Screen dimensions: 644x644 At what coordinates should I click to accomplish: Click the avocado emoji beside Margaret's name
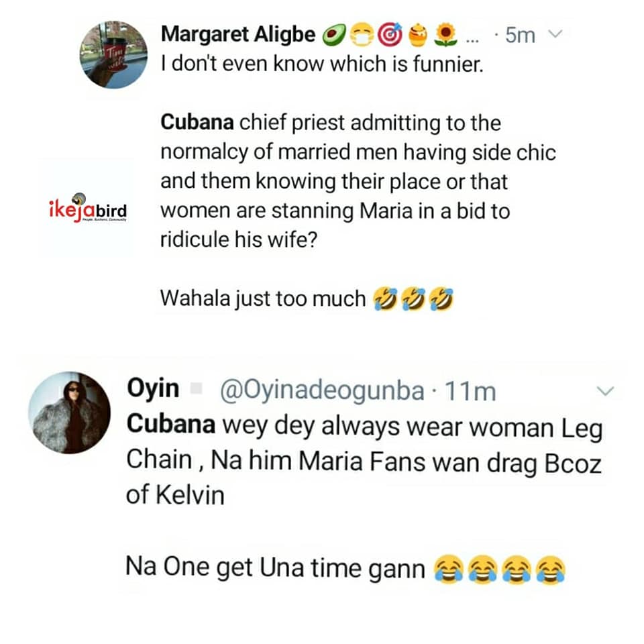333,36
